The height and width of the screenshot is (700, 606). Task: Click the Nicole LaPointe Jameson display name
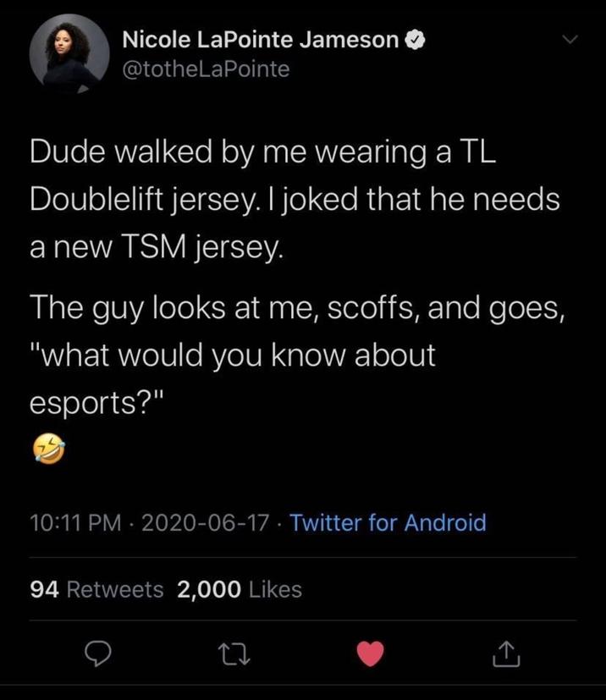click(261, 40)
